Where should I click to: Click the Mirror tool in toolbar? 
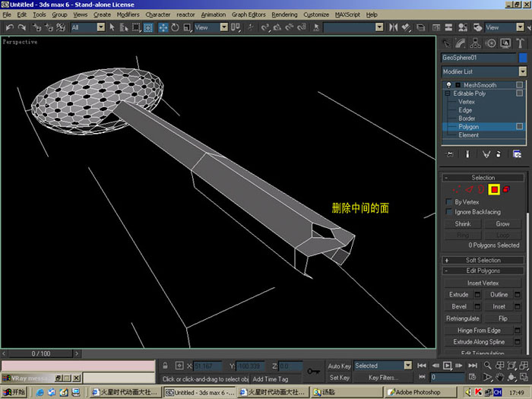[x=393, y=27]
